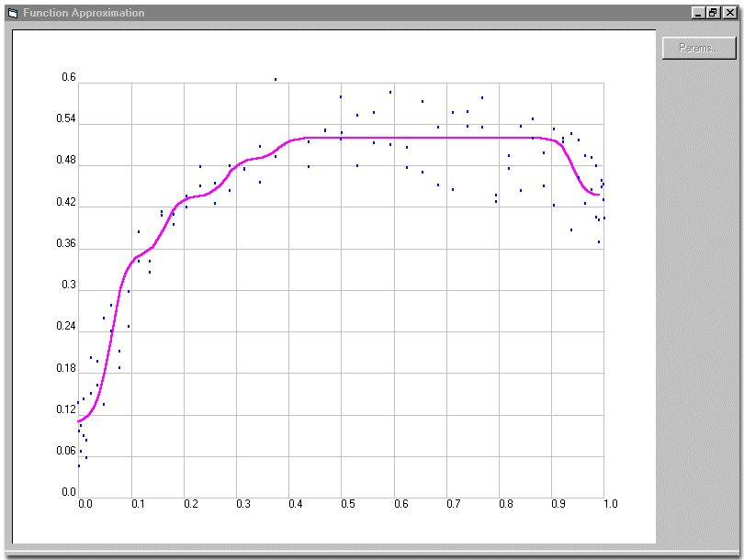Click the Function Approximation system menu icon
The width and height of the screenshot is (744, 560).
(x=15, y=12)
